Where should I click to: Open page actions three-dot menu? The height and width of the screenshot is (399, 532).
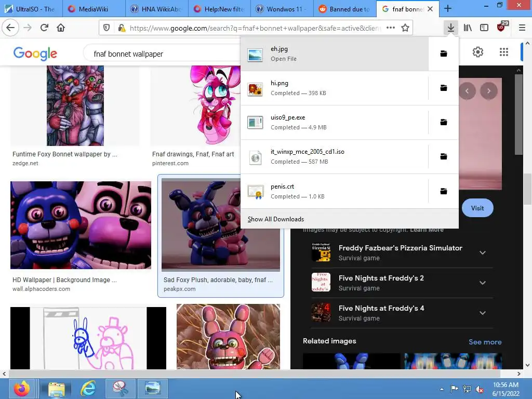point(391,28)
